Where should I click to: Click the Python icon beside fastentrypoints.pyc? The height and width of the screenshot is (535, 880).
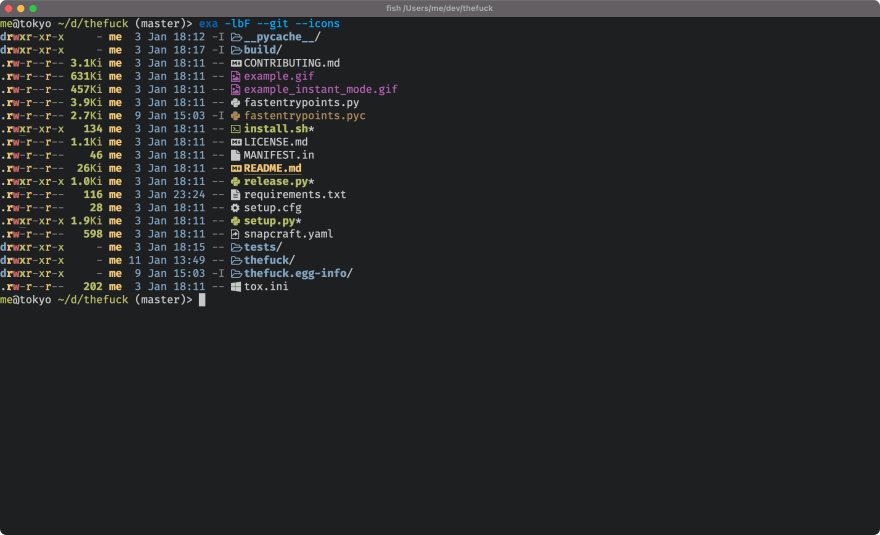click(236, 116)
